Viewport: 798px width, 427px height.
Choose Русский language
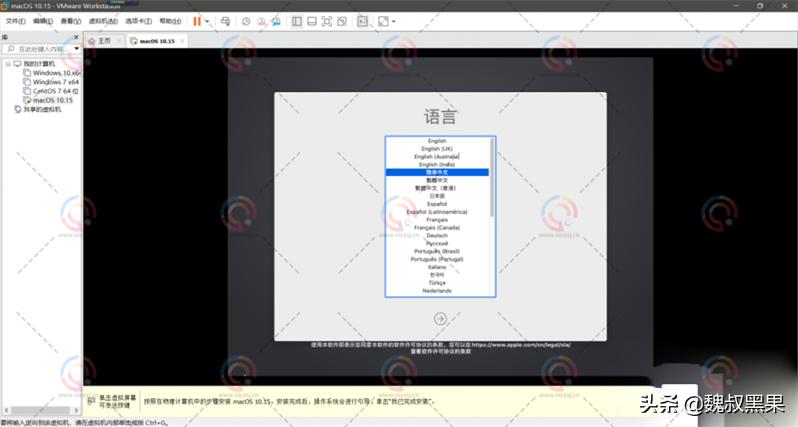[x=437, y=244]
